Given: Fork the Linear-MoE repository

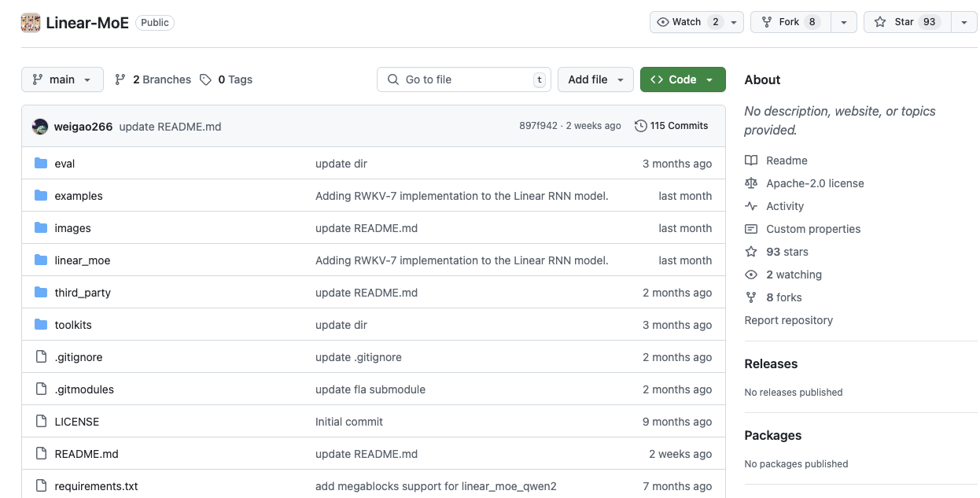Looking at the screenshot, I should coord(790,22).
